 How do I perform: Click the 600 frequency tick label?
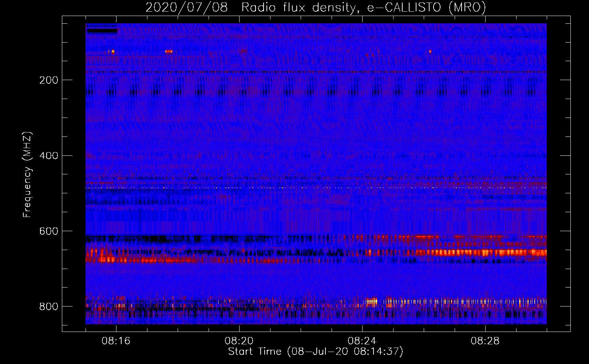click(49, 232)
